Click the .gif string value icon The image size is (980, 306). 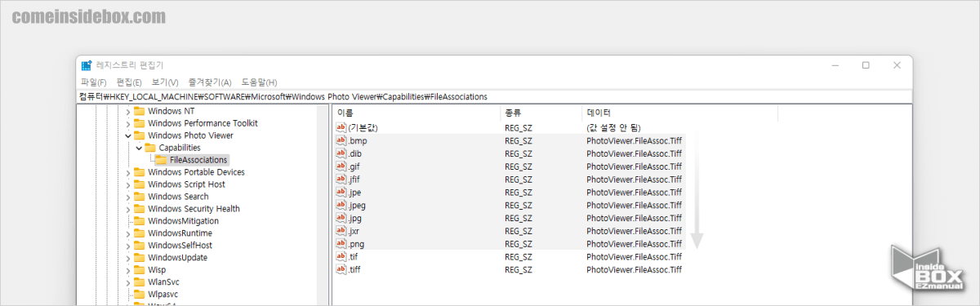tap(341, 166)
